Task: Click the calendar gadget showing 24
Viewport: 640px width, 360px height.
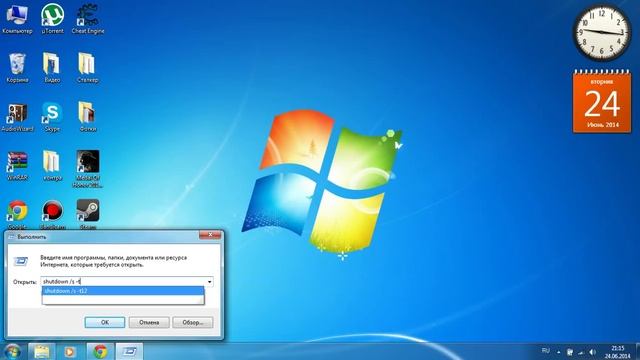Action: [x=602, y=101]
